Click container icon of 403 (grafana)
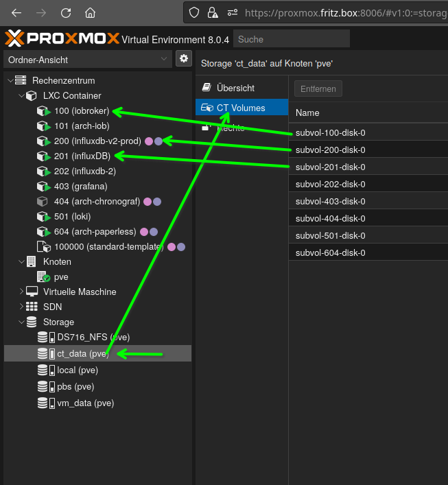The width and height of the screenshot is (448, 485). coord(43,186)
